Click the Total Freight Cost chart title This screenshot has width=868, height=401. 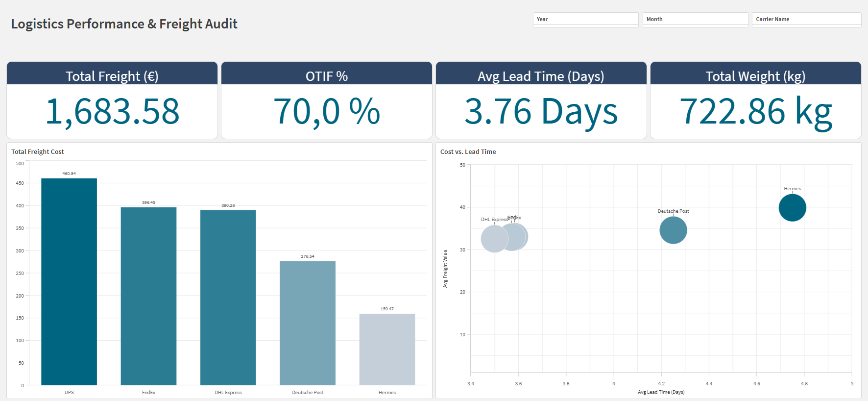(x=38, y=152)
